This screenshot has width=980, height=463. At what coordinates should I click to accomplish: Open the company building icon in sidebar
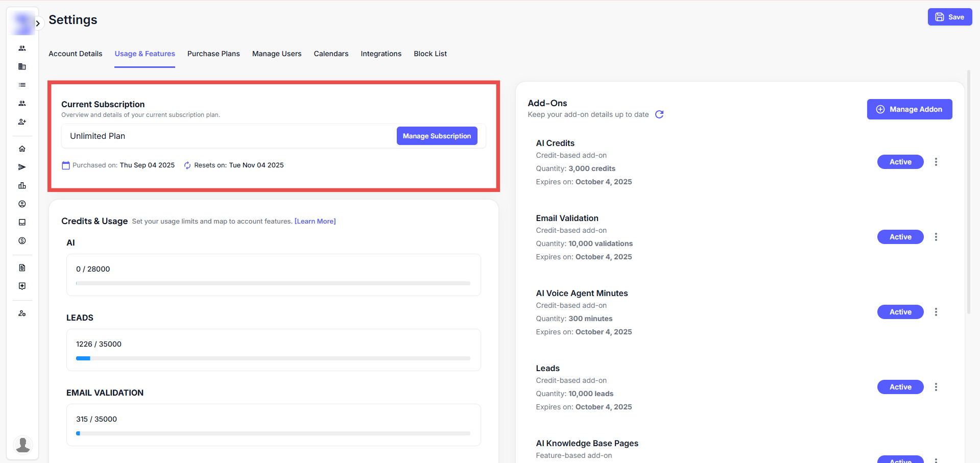22,67
